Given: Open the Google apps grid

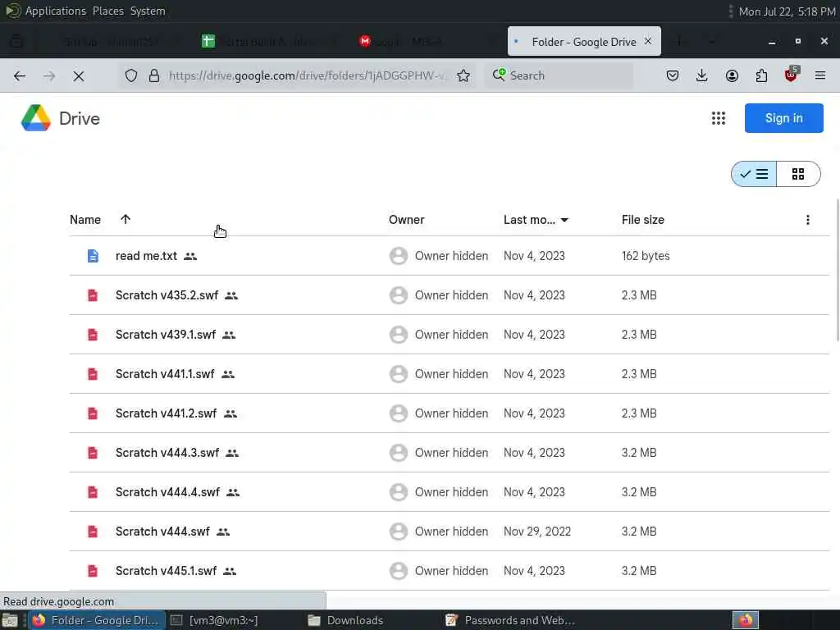Looking at the screenshot, I should coord(719,118).
